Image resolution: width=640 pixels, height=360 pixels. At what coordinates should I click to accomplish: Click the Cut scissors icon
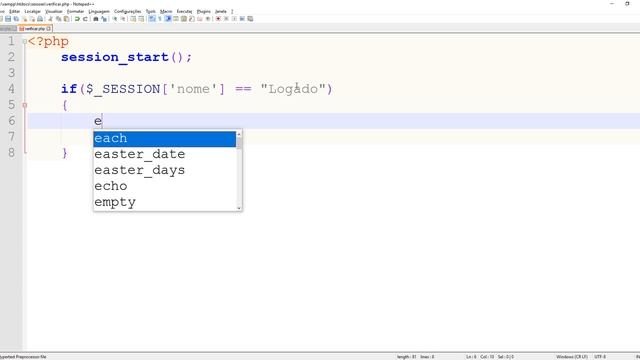pos(50,19)
